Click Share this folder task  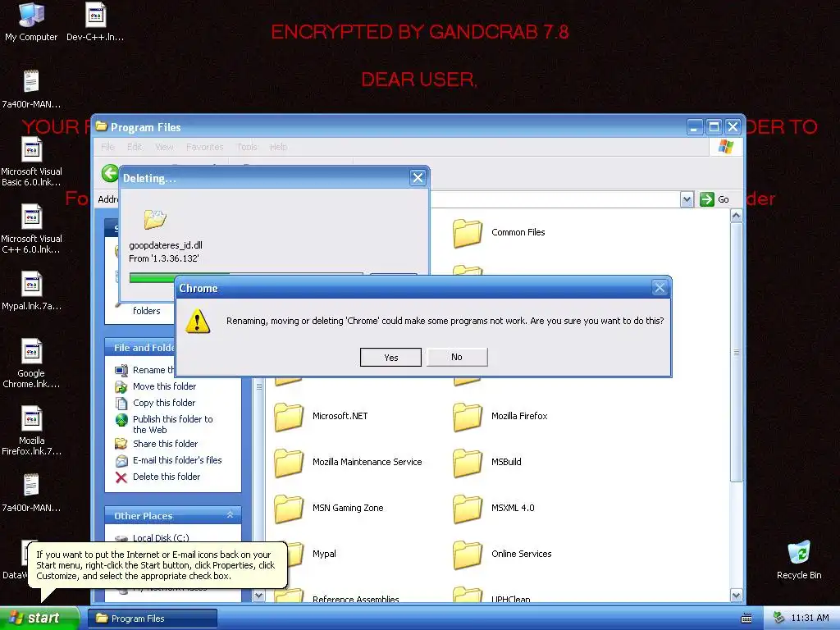pyautogui.click(x=165, y=444)
